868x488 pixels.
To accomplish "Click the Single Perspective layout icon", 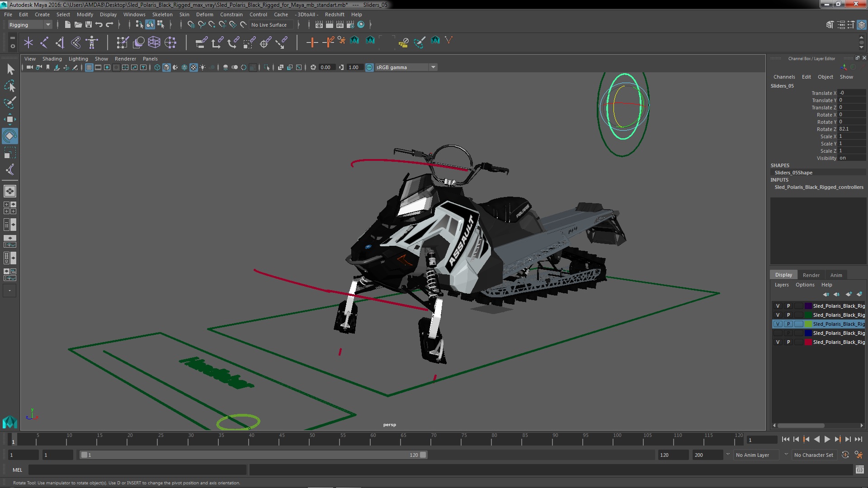I will click(x=10, y=191).
